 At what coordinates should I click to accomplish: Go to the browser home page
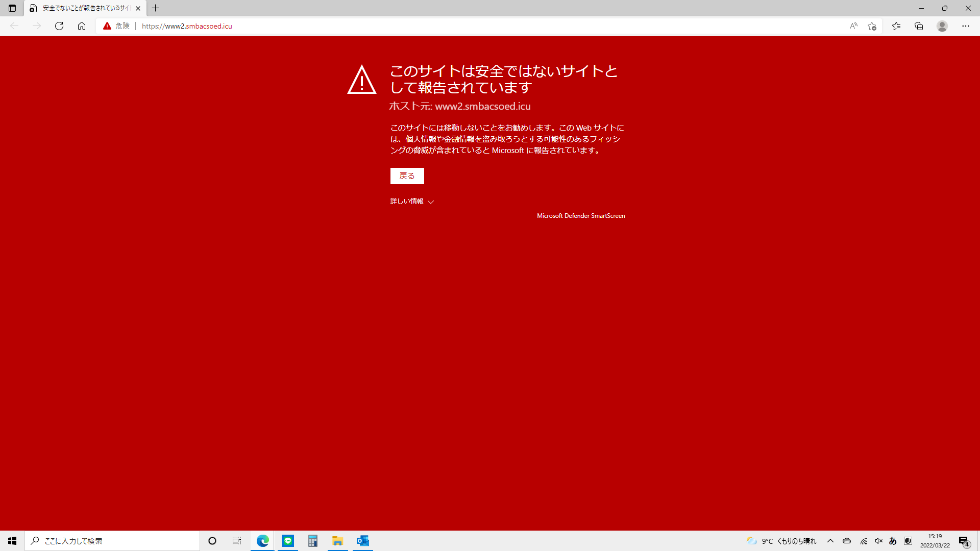(x=82, y=26)
